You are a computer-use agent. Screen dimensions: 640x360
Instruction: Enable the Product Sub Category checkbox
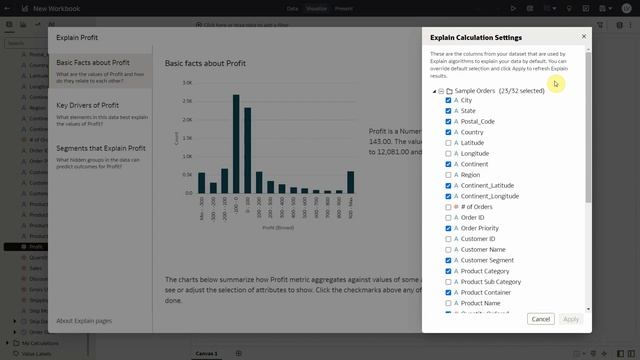point(448,282)
